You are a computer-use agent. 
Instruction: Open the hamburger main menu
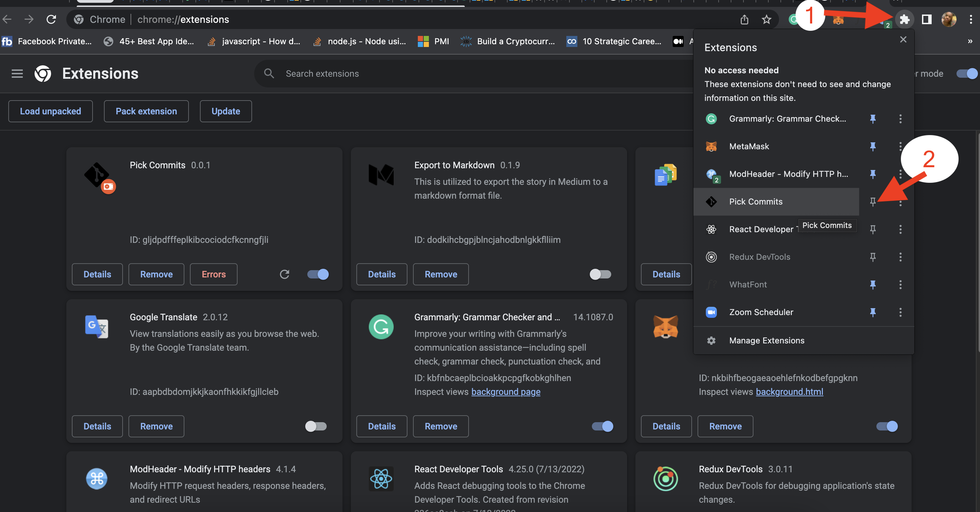(x=17, y=74)
